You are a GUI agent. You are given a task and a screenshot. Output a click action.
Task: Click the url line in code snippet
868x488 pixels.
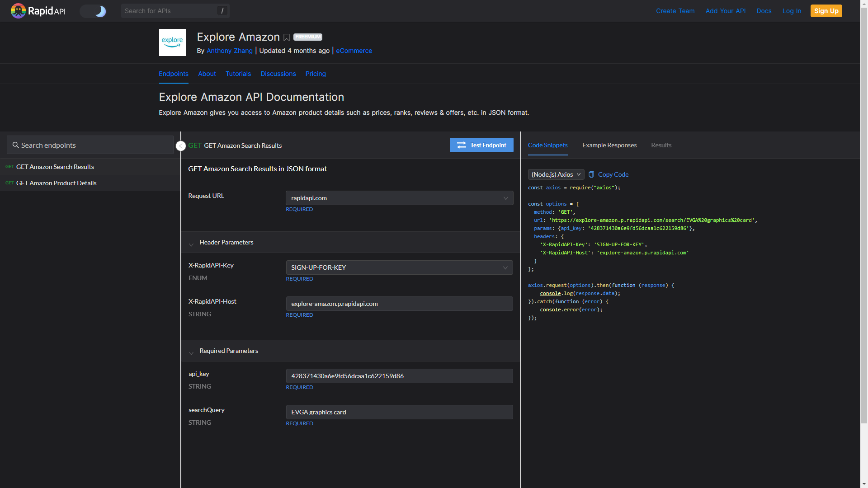pyautogui.click(x=645, y=220)
